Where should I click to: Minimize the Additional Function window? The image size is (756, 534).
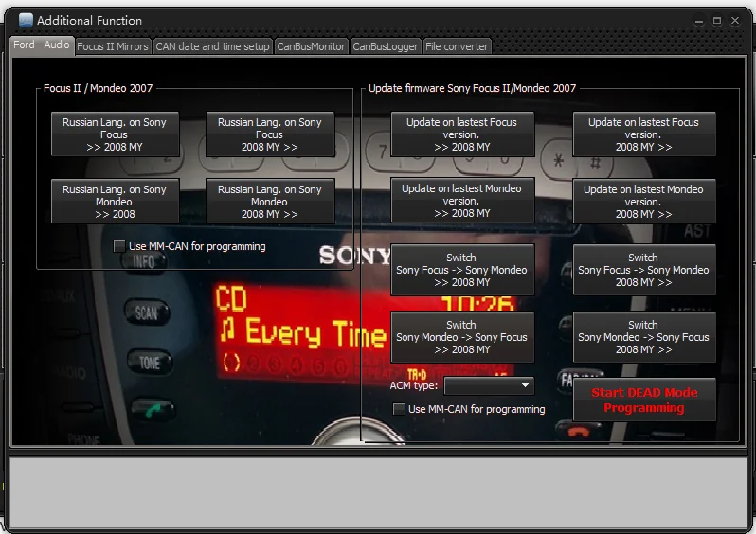698,21
